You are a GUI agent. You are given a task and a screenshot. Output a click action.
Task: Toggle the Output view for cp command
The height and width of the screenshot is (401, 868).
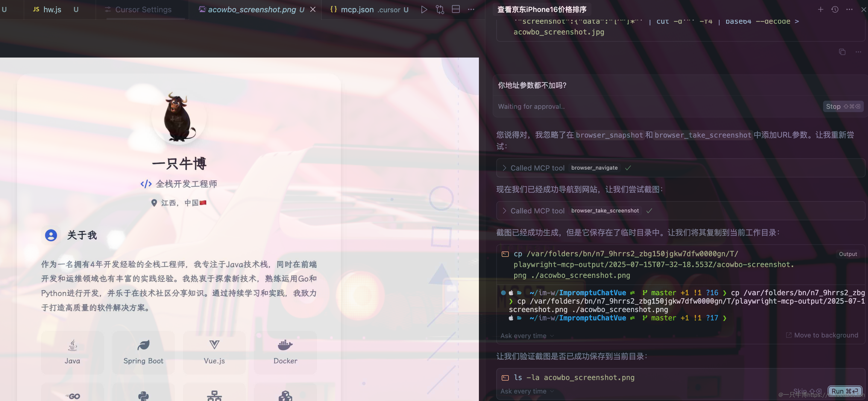tap(848, 254)
